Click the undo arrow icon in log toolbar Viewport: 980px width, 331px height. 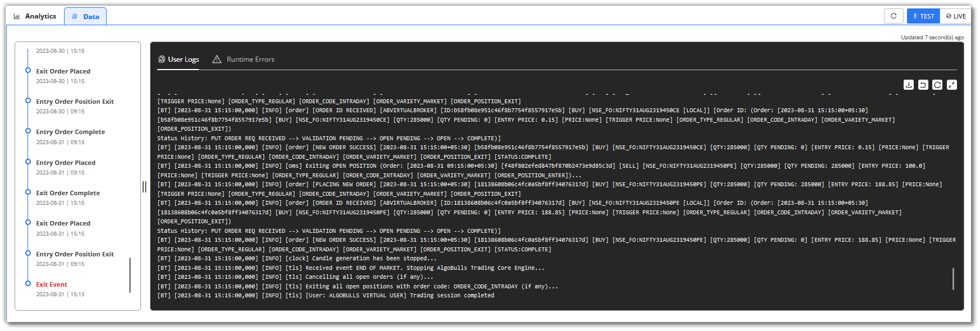click(923, 85)
